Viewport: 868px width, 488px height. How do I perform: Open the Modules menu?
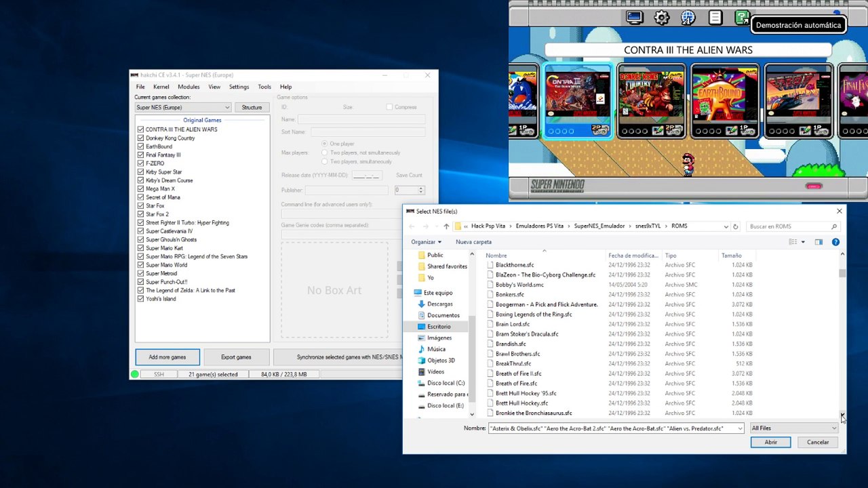tap(189, 87)
